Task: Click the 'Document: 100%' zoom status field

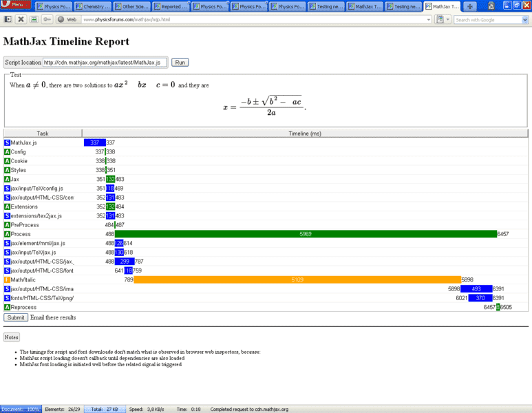Action: [x=21, y=410]
